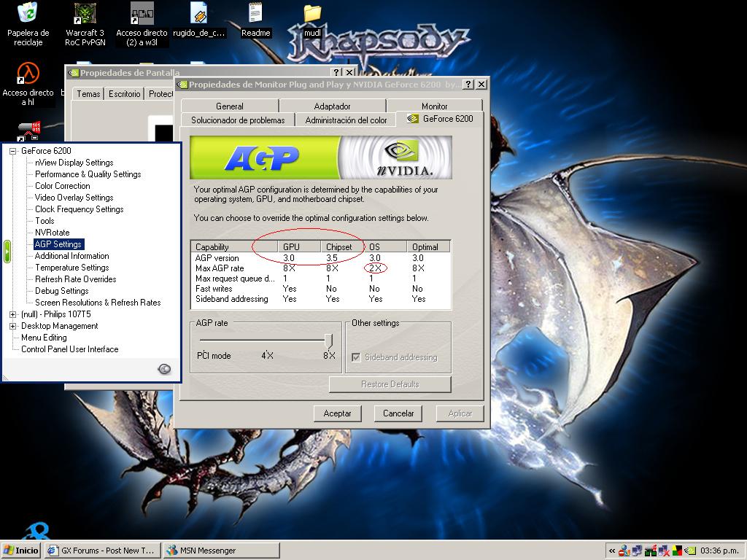Open Additional Information entry
The height and width of the screenshot is (560, 747).
[x=72, y=256]
